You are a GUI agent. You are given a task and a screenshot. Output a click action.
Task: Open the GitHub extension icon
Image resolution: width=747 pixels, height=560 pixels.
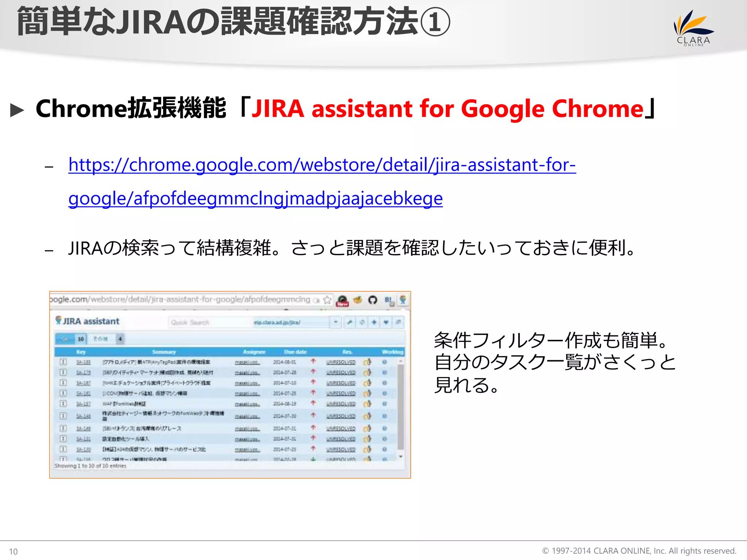tap(372, 300)
